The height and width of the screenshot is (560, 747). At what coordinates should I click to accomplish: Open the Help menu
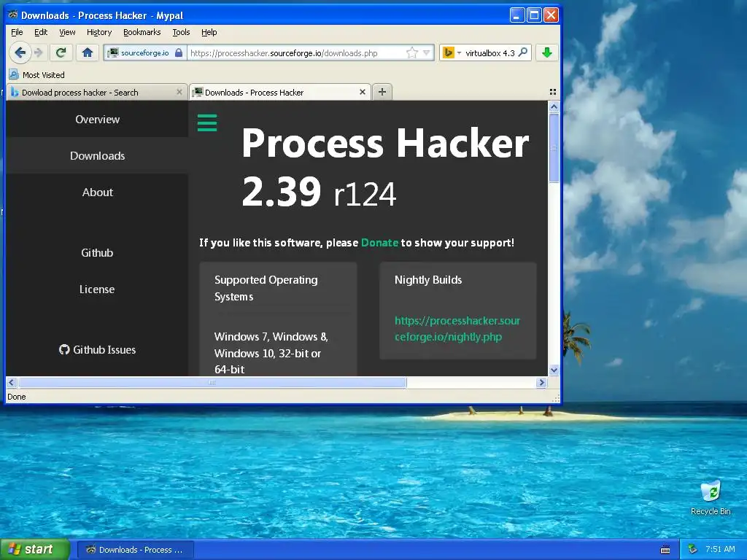click(x=209, y=32)
